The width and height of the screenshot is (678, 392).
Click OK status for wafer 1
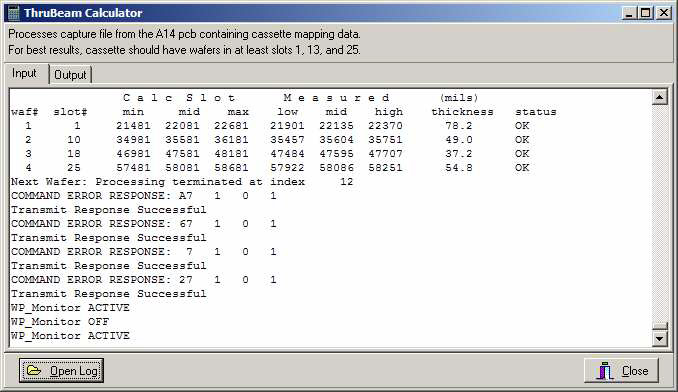(522, 126)
